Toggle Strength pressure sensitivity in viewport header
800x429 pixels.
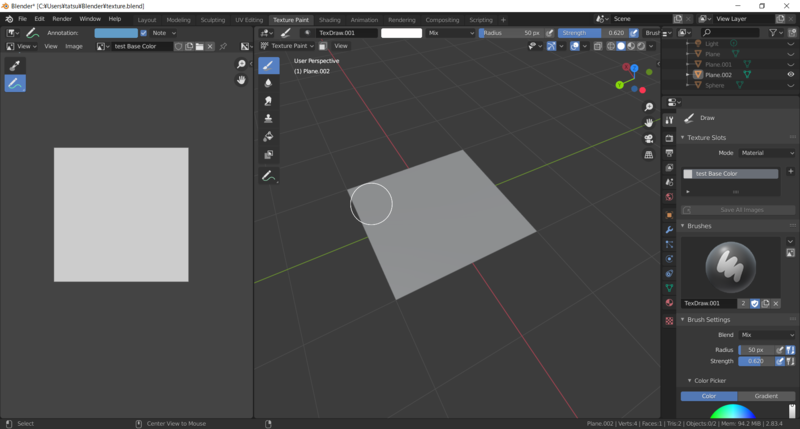tap(634, 33)
